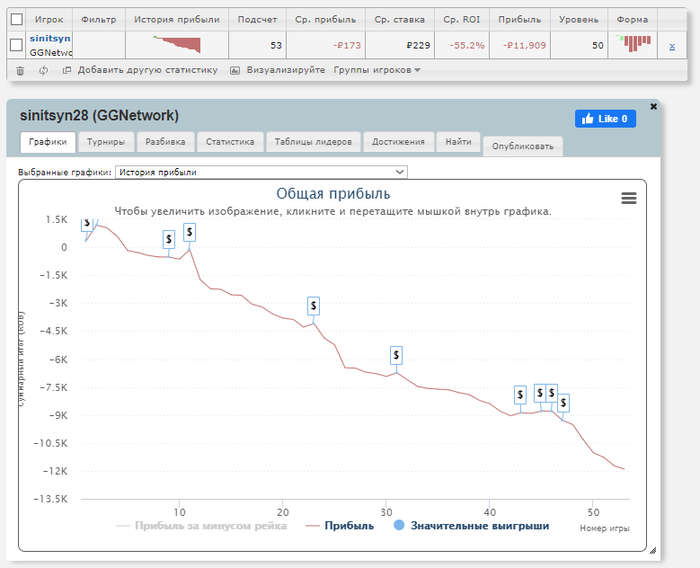Click Добавить другую статистику

point(147,70)
